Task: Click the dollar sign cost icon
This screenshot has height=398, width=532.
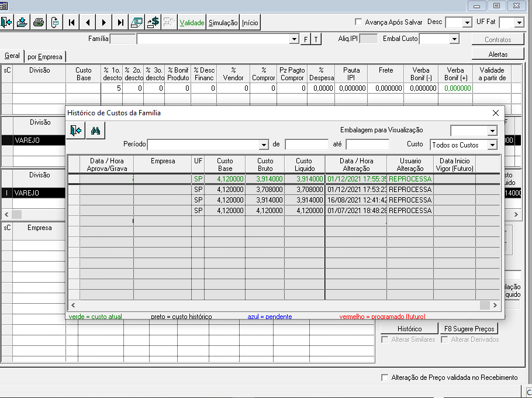Action: coord(153,22)
